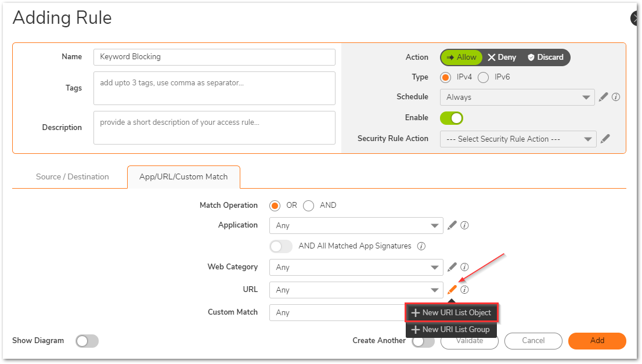Disable the Enable toggle switch
Image resolution: width=642 pixels, height=364 pixels.
pos(452,118)
